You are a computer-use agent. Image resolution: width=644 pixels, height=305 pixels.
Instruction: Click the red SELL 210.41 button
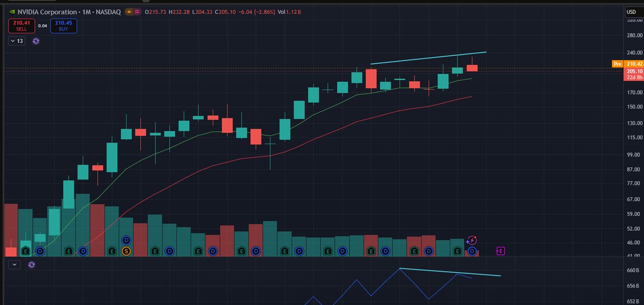tap(21, 25)
